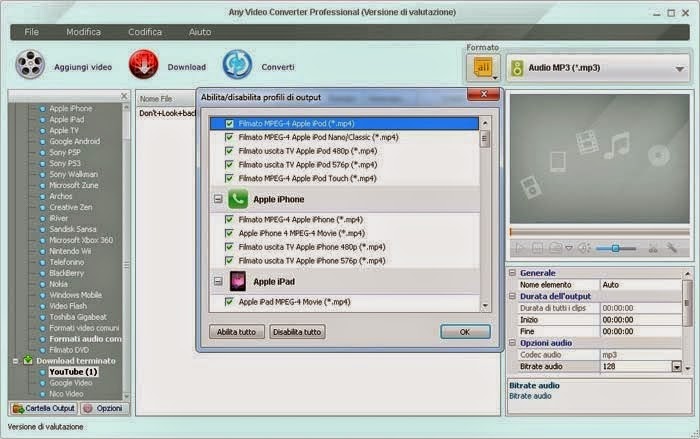Click the Abilita tutto button

click(237, 332)
